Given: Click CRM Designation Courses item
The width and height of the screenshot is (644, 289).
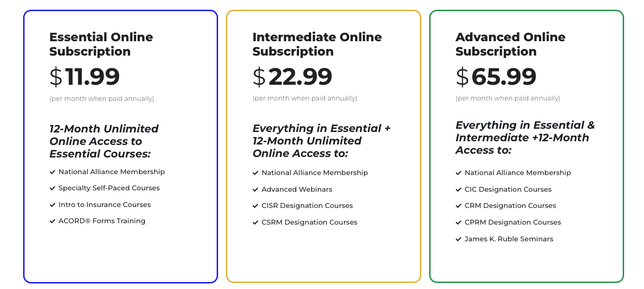Looking at the screenshot, I should [x=510, y=206].
